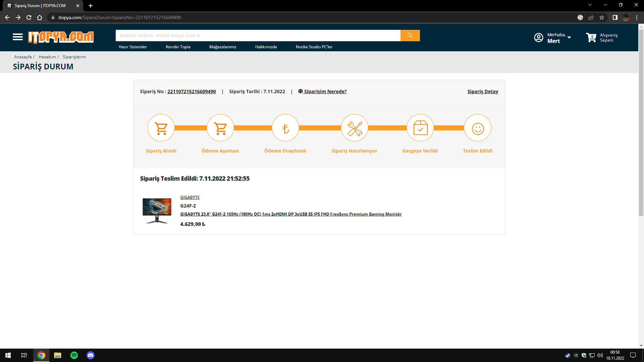Viewport: 644px width, 362px height.
Task: Open the Hazır Sistemler menu
Action: [x=133, y=47]
